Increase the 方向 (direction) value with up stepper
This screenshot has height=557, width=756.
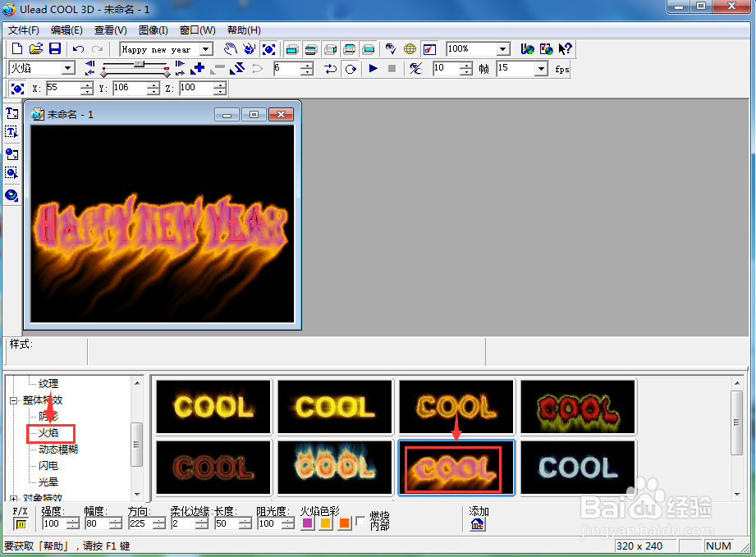pos(159,520)
